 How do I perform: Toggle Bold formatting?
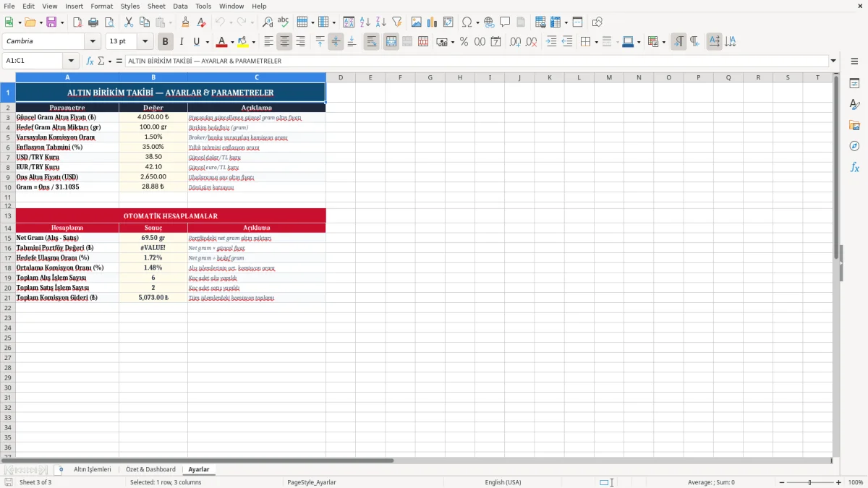tap(165, 42)
